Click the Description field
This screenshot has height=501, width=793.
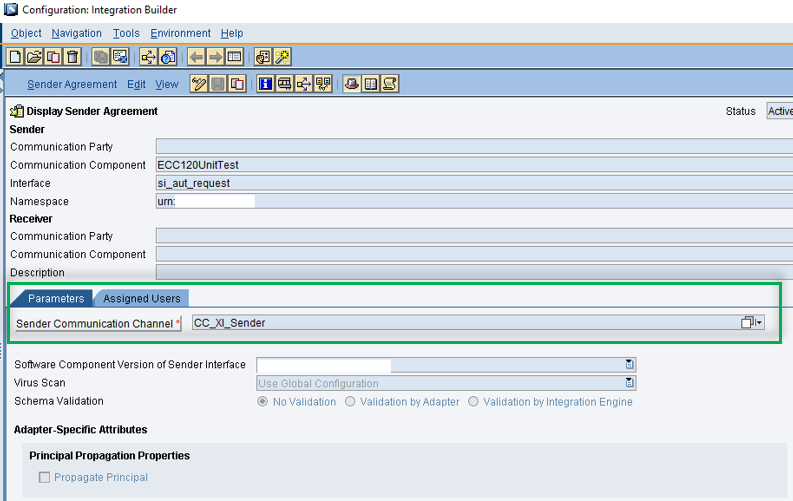[474, 272]
